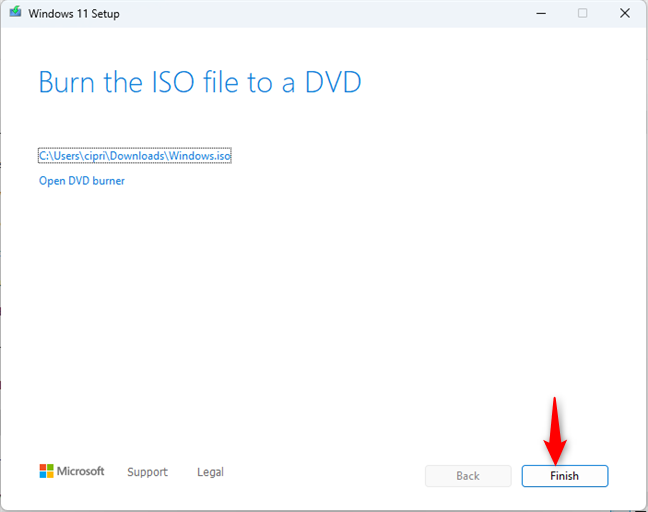648x512 pixels.
Task: Click the "Burn the ISO file to a DVD" heading
Action: coord(200,82)
